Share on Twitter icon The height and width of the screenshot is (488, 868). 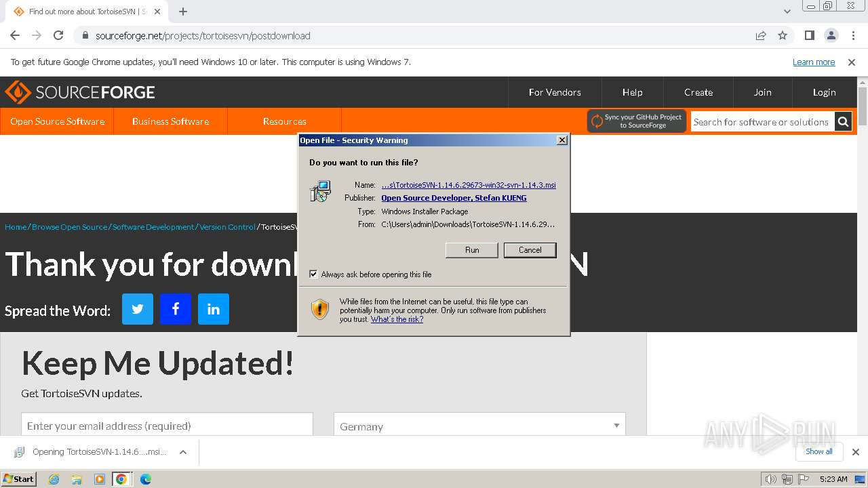[138, 309]
